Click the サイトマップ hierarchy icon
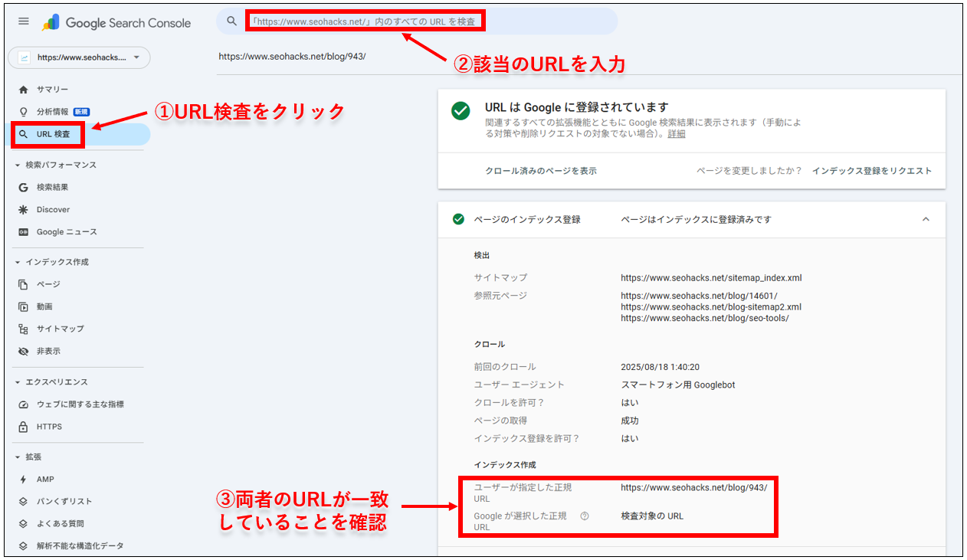 pyautogui.click(x=23, y=329)
